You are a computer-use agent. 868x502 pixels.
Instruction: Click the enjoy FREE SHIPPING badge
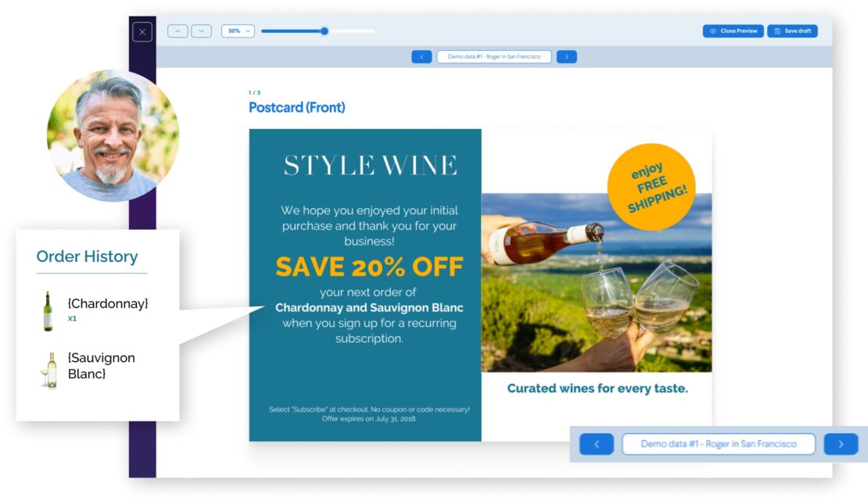click(x=651, y=187)
